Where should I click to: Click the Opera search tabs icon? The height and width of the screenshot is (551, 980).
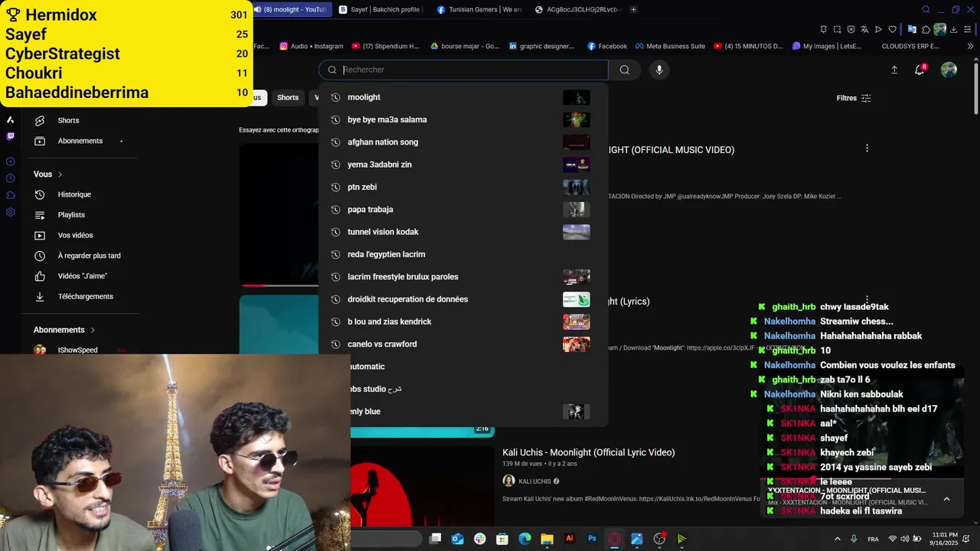[x=926, y=9]
